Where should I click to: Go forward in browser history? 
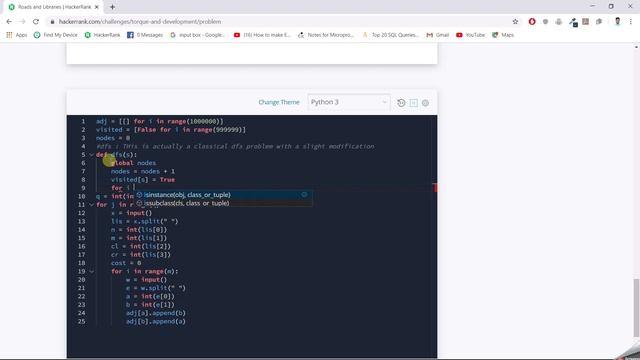[x=22, y=22]
